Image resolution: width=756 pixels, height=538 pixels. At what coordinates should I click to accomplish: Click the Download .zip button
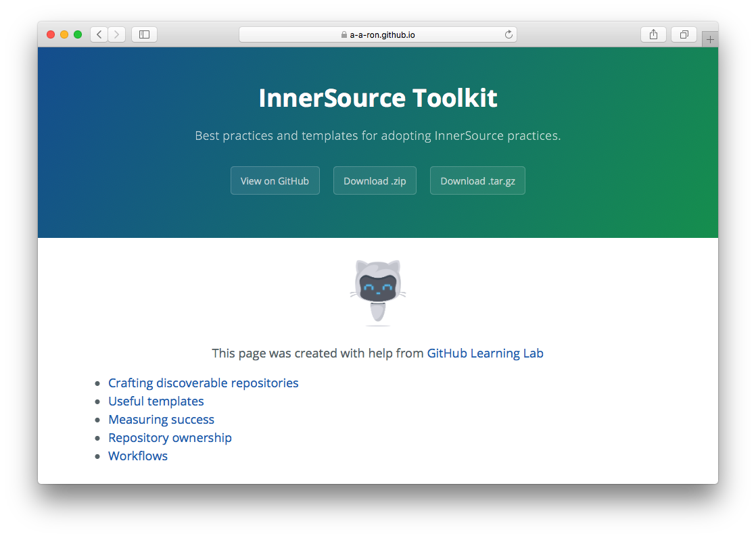click(375, 180)
